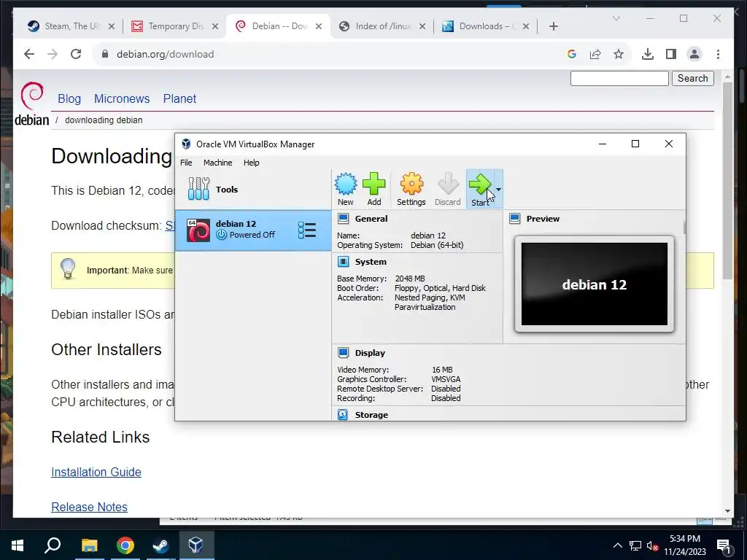Click the General section icon
Image resolution: width=747 pixels, height=560 pixels.
click(343, 219)
